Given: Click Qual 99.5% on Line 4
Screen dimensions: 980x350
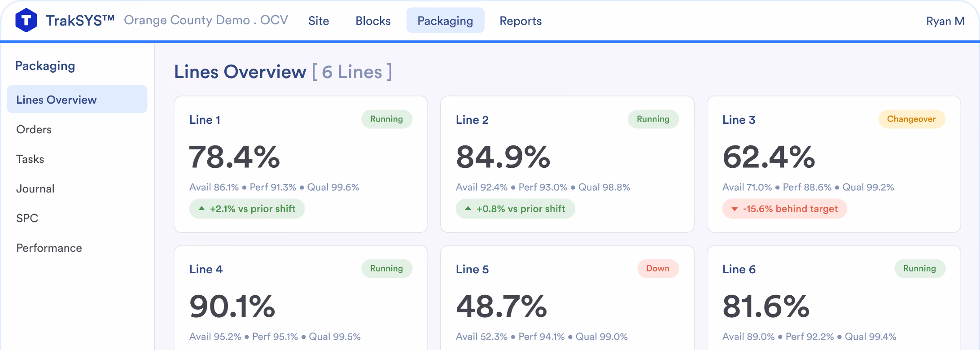Looking at the screenshot, I should [x=335, y=337].
